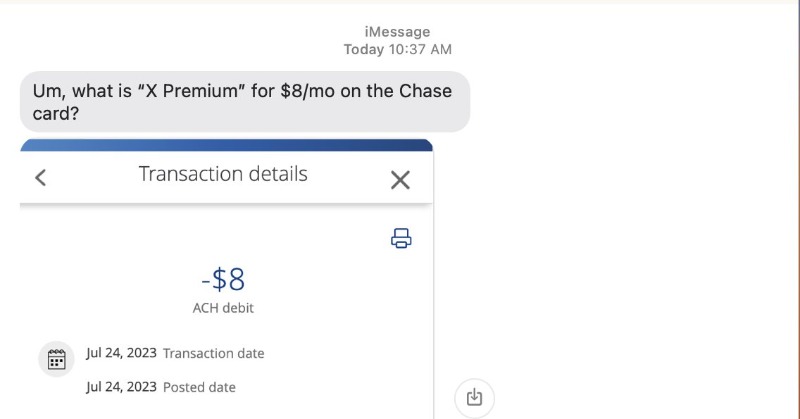Click the word "card?" in the message bubble
800x419 pixels.
[56, 113]
